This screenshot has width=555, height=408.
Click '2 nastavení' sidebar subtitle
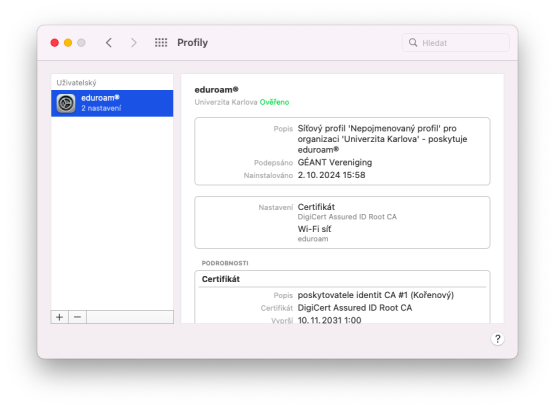pyautogui.click(x=101, y=108)
